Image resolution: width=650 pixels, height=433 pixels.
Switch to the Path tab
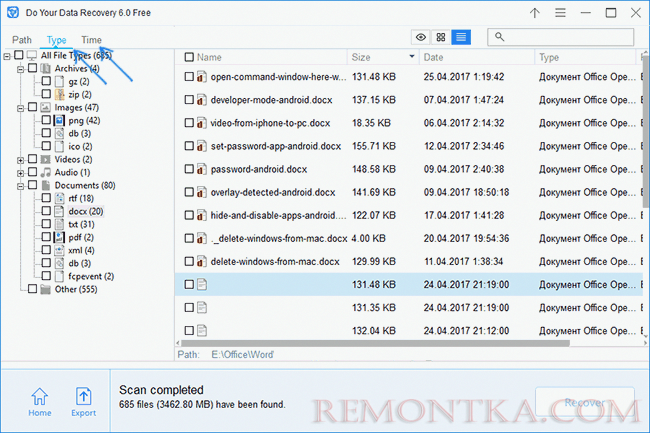tap(22, 39)
